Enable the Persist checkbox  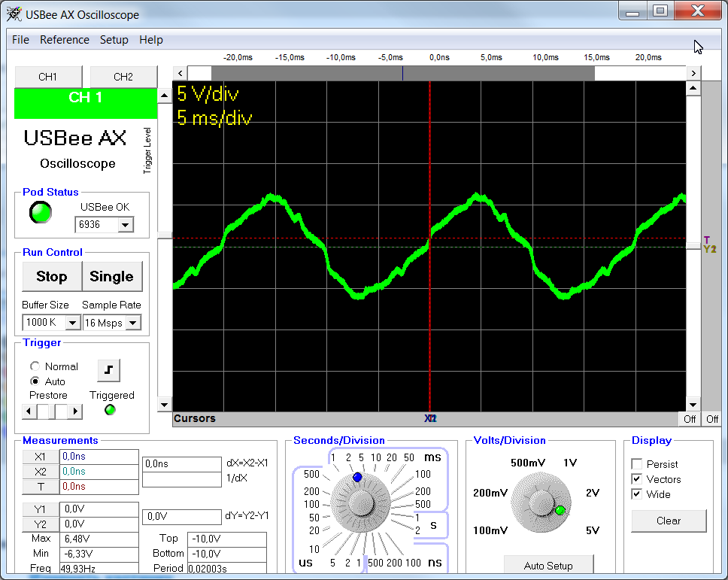click(x=637, y=464)
